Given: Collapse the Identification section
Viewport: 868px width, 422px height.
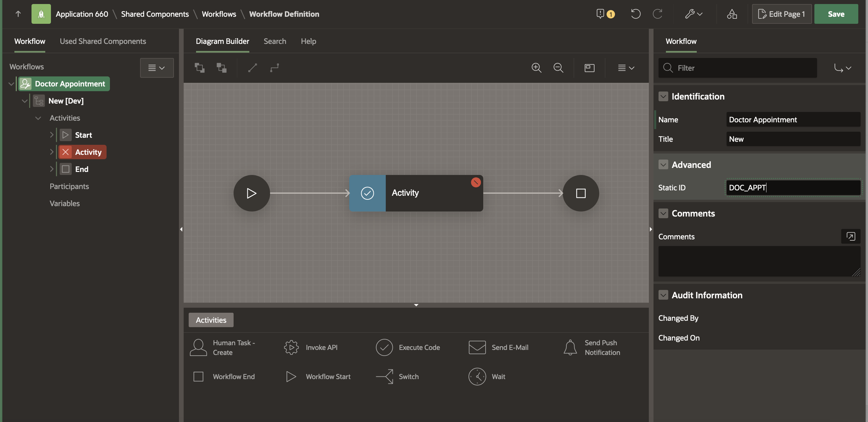Looking at the screenshot, I should (663, 97).
